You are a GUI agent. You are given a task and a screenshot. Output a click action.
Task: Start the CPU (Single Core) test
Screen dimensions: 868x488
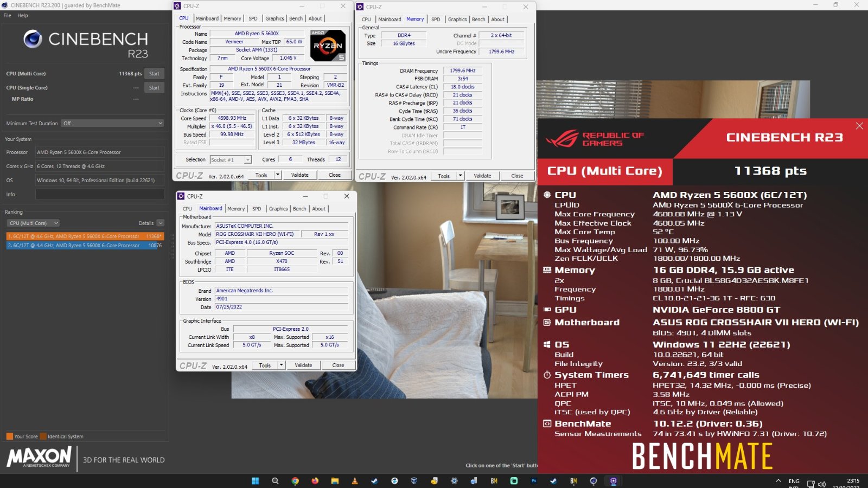click(x=154, y=87)
